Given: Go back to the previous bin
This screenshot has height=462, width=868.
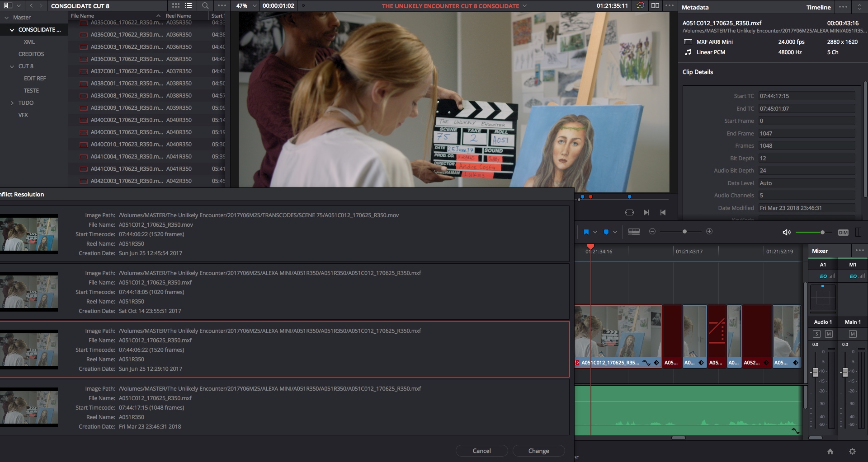Looking at the screenshot, I should click(x=31, y=6).
